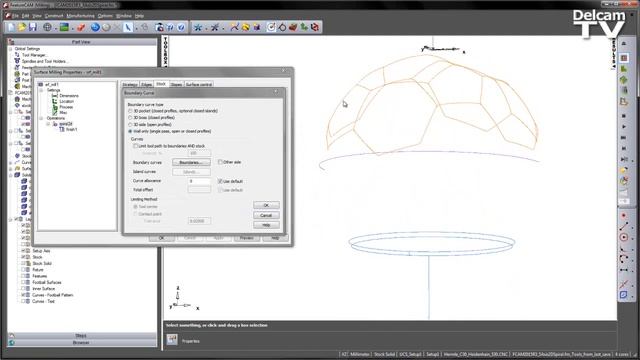This screenshot has height=360, width=640.
Task: Select 3D pocket boundary curve type
Action: pos(131,111)
